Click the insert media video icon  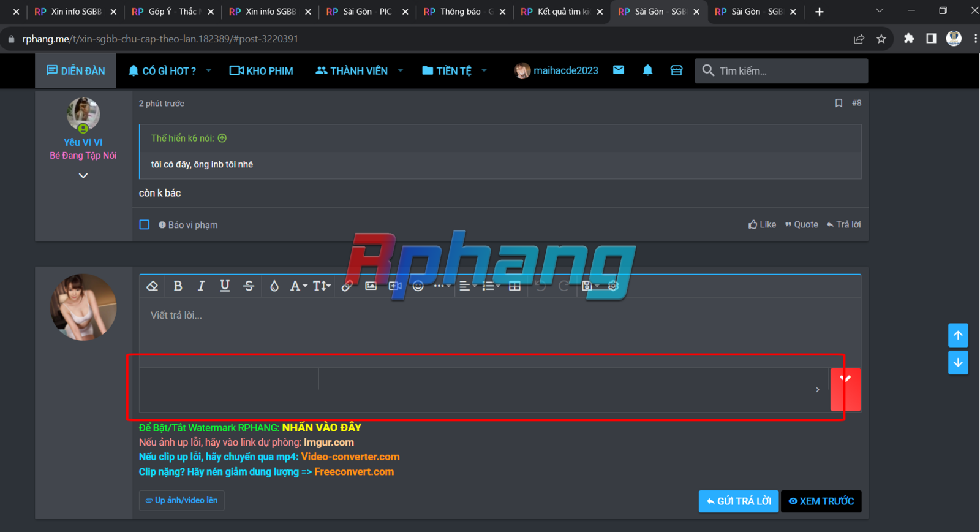coord(395,286)
